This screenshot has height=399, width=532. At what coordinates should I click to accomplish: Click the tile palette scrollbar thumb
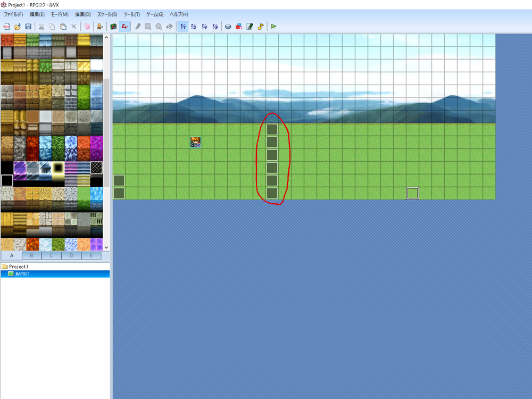pyautogui.click(x=106, y=132)
